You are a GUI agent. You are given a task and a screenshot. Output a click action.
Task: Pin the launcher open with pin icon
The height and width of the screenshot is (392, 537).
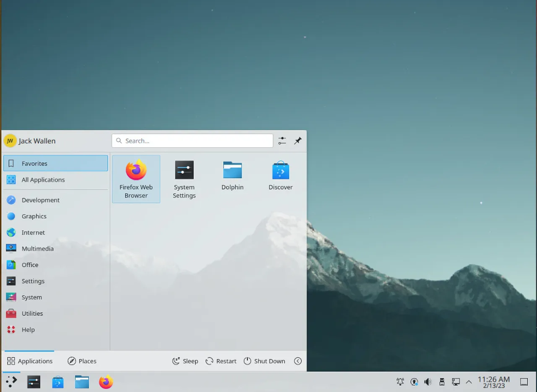tap(298, 140)
